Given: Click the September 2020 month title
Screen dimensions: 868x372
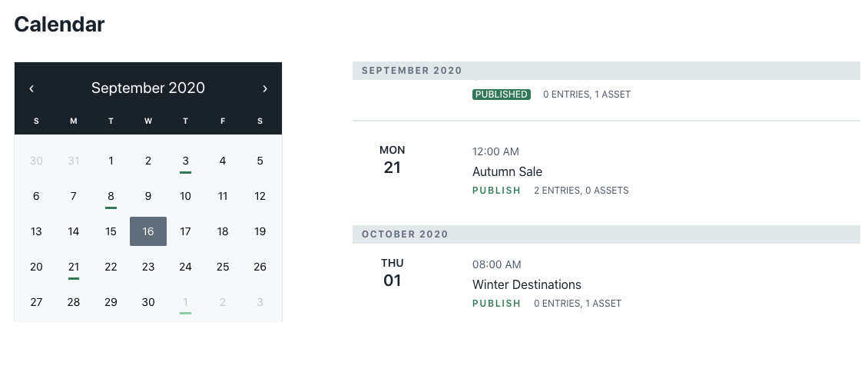Looking at the screenshot, I should (148, 88).
